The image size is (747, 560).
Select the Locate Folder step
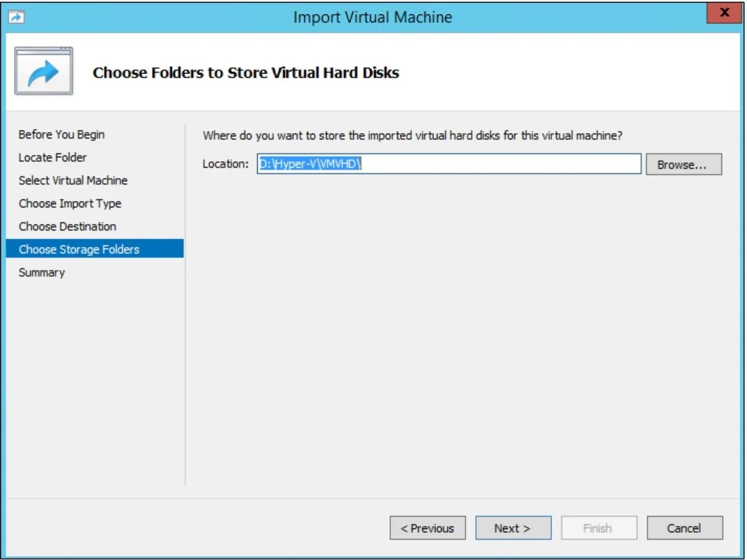coord(52,157)
